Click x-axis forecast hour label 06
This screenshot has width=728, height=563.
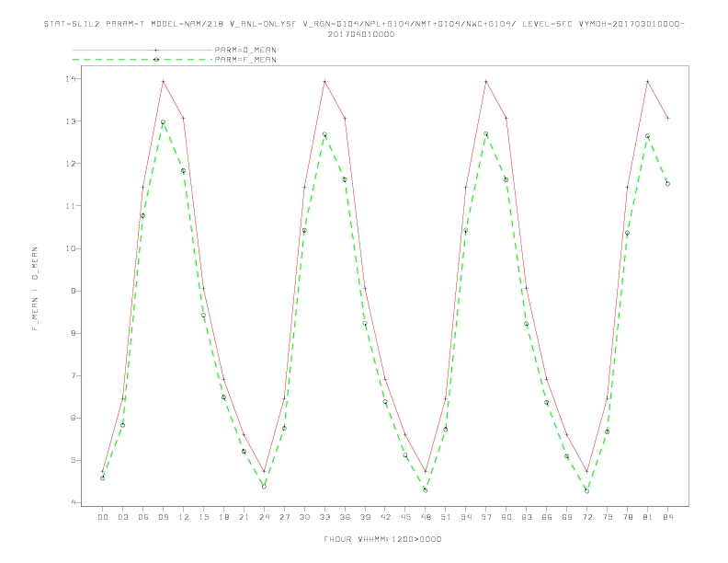tap(143, 517)
